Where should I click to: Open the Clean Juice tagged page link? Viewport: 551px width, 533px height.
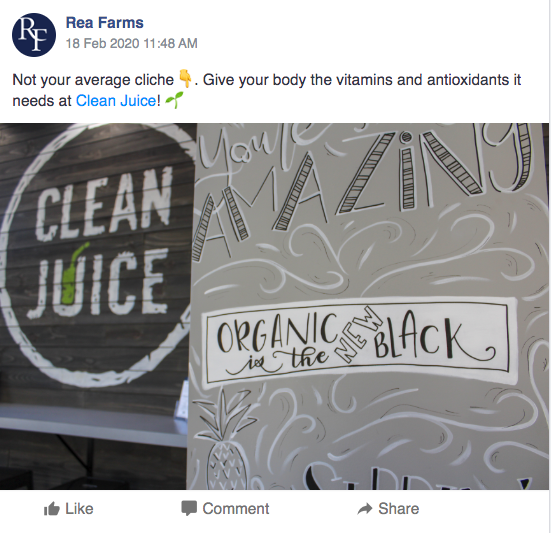pyautogui.click(x=116, y=101)
